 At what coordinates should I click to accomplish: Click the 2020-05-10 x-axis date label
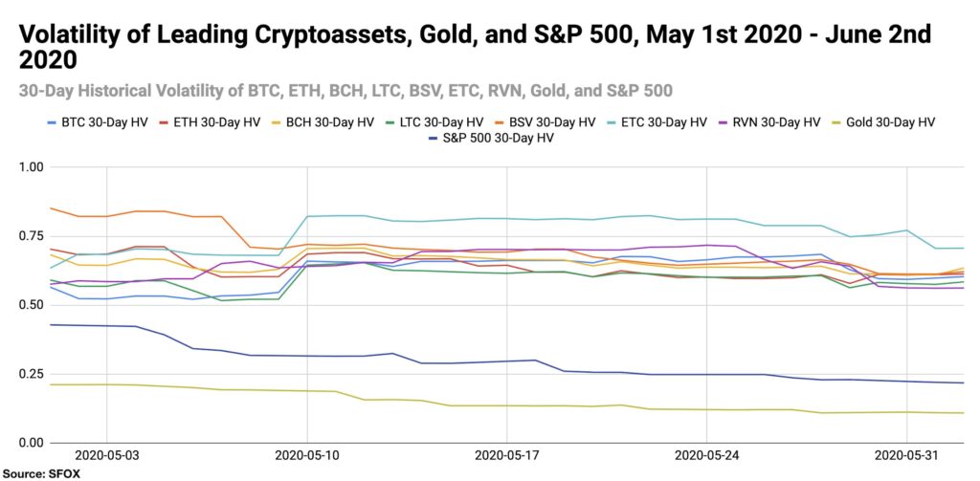[306, 455]
